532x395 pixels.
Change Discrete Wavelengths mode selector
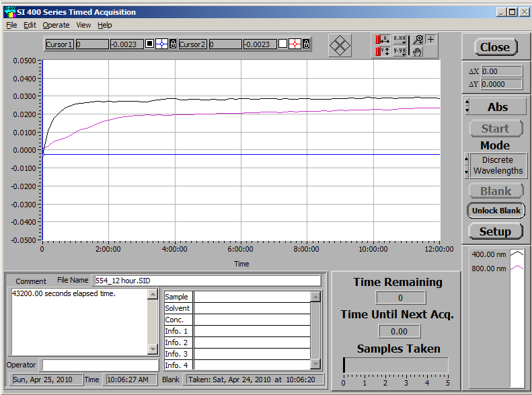pyautogui.click(x=467, y=166)
